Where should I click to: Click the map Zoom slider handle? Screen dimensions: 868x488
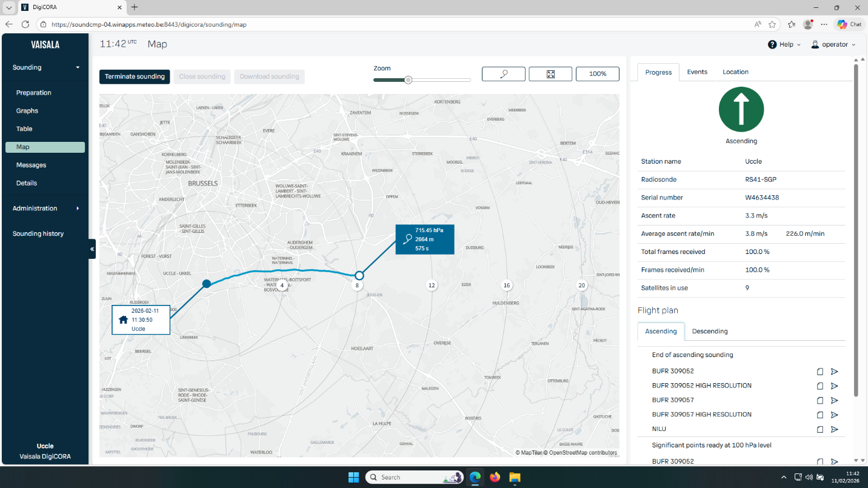coord(408,79)
